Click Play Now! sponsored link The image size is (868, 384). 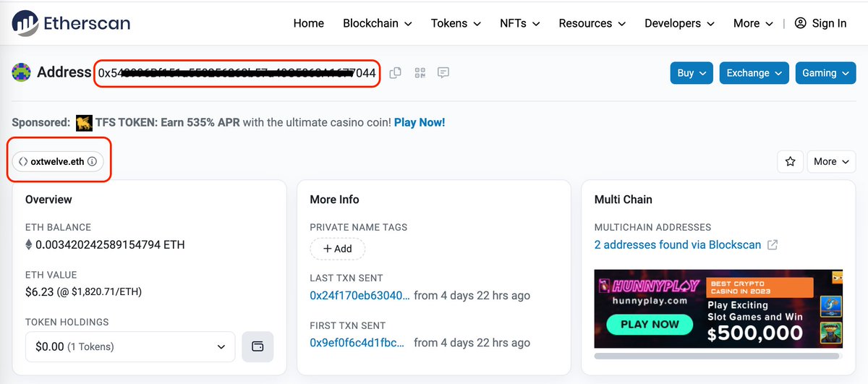coord(420,122)
